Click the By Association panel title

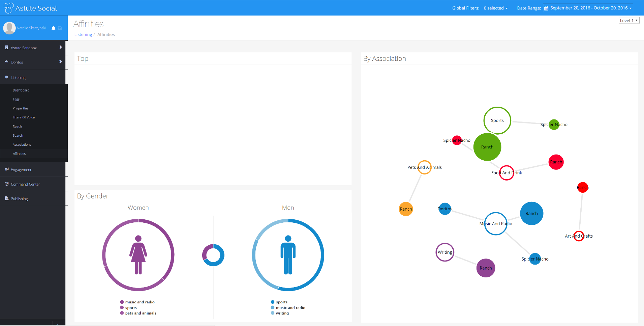click(385, 58)
